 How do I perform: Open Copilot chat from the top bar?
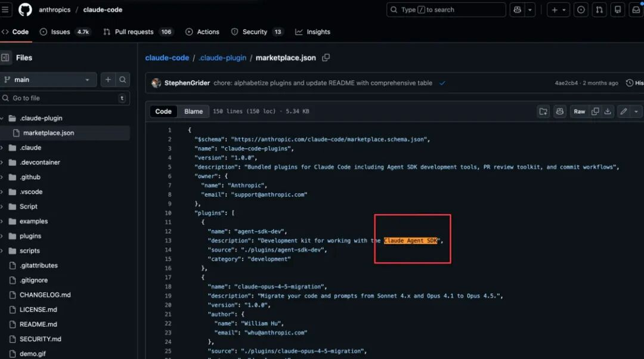[516, 10]
